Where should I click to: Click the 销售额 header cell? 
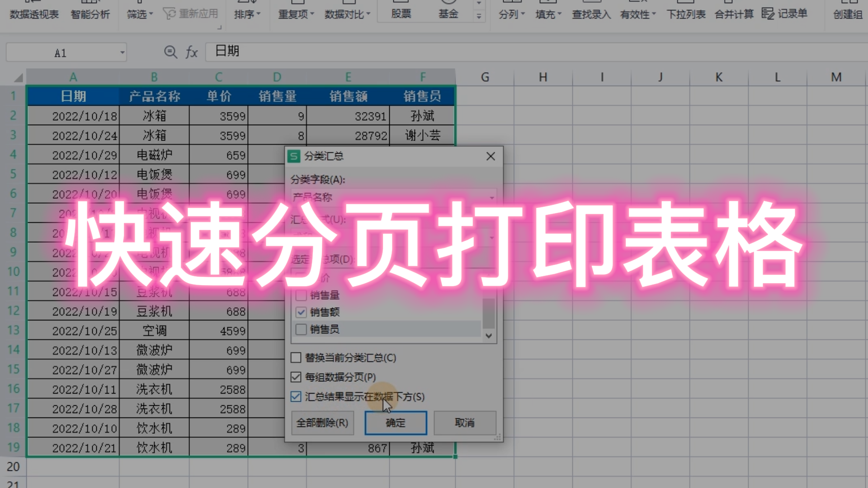348,96
